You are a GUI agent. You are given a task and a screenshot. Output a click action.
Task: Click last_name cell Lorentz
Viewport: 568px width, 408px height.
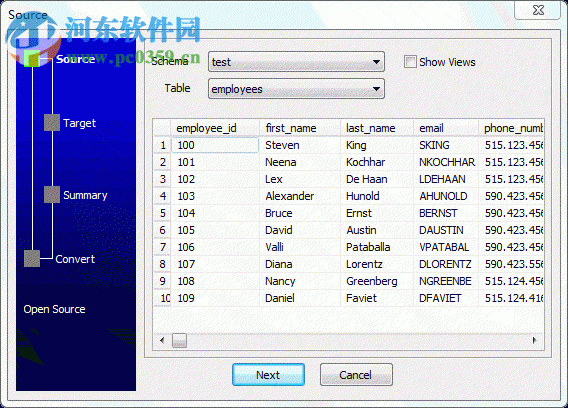tap(377, 264)
